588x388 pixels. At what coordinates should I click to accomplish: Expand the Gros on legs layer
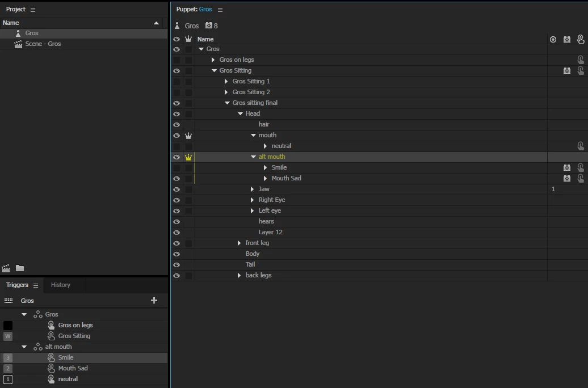pyautogui.click(x=213, y=60)
